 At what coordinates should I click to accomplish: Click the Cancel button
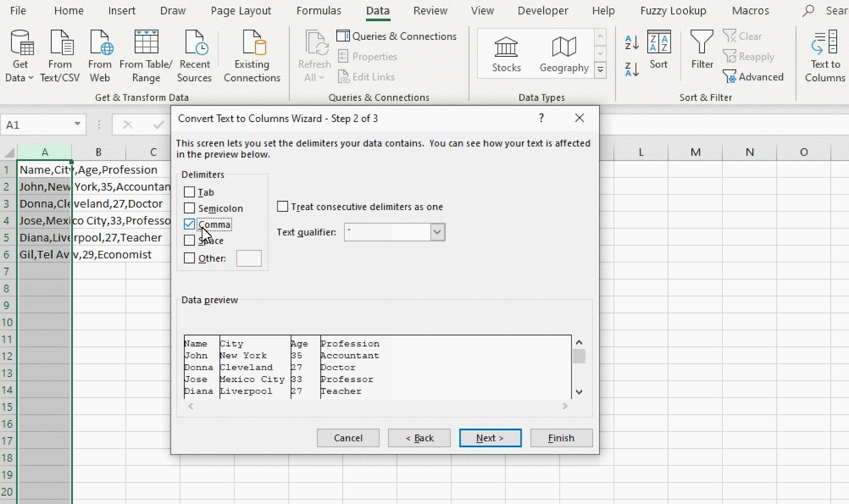pyautogui.click(x=348, y=438)
